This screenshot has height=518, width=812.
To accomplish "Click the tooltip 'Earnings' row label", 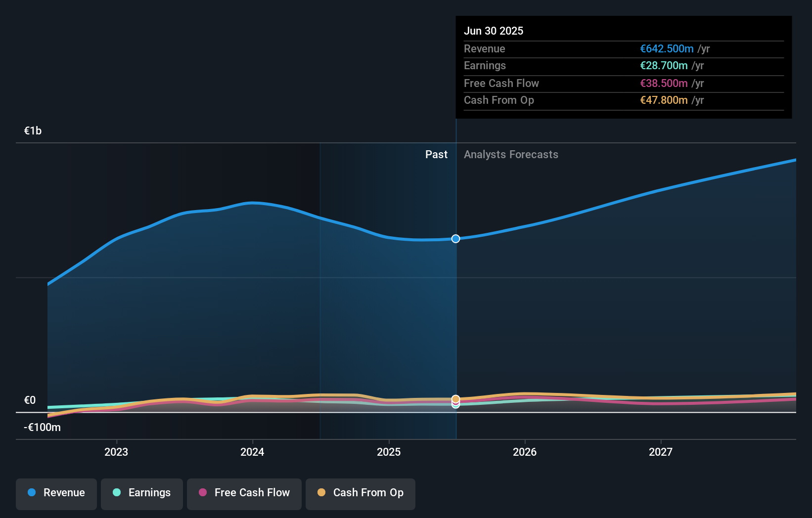I will pyautogui.click(x=485, y=66).
